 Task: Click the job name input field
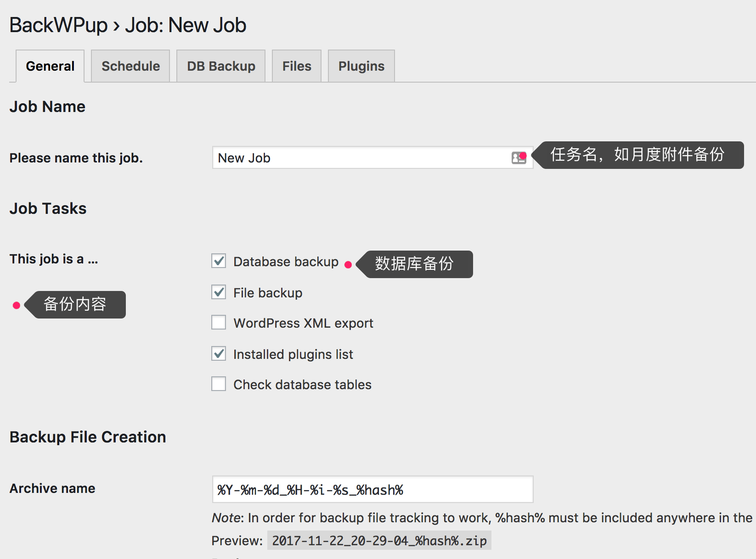[358, 158]
